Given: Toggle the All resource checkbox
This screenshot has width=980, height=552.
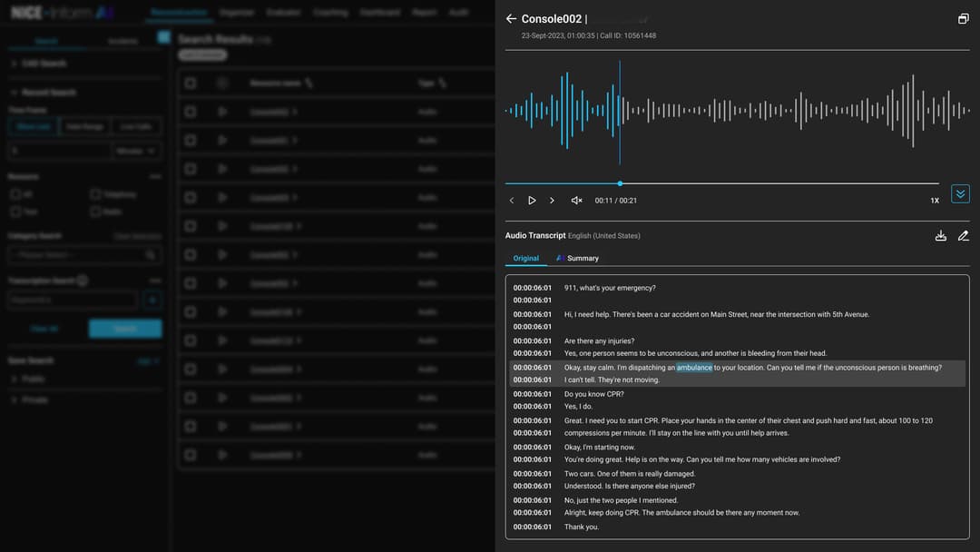Looking at the screenshot, I should click(x=15, y=194).
